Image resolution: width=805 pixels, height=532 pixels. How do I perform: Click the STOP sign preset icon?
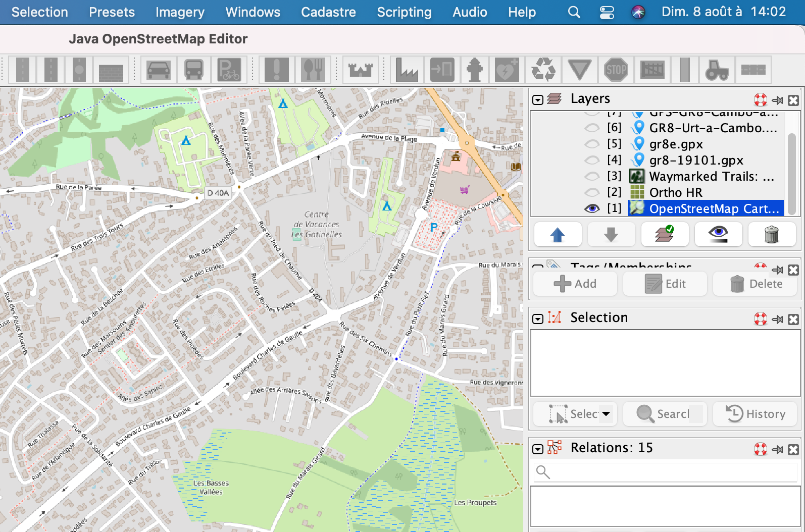[616, 70]
